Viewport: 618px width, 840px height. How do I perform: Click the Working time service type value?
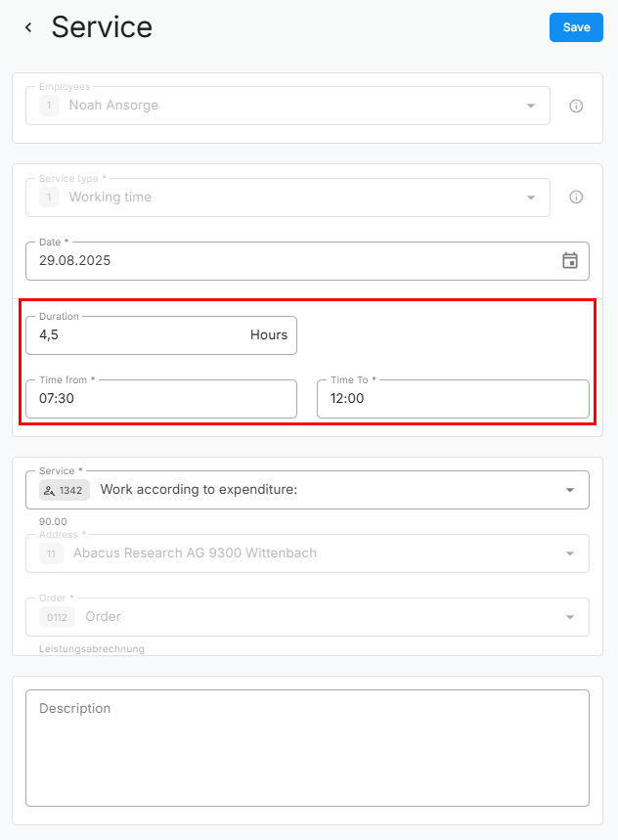tap(110, 198)
